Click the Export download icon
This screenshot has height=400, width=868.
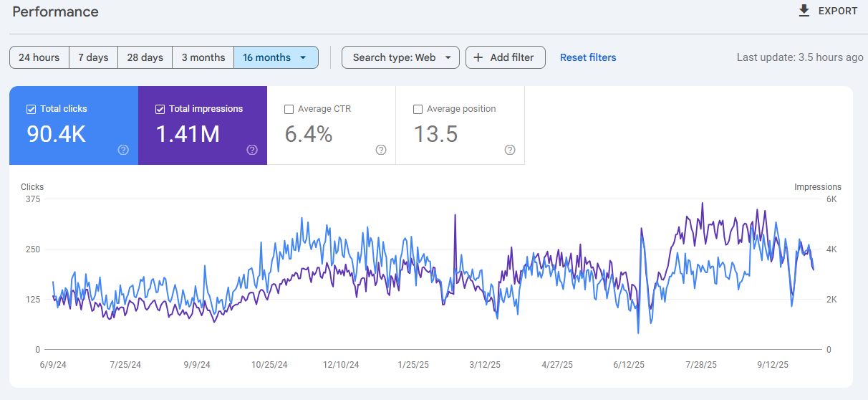(804, 11)
